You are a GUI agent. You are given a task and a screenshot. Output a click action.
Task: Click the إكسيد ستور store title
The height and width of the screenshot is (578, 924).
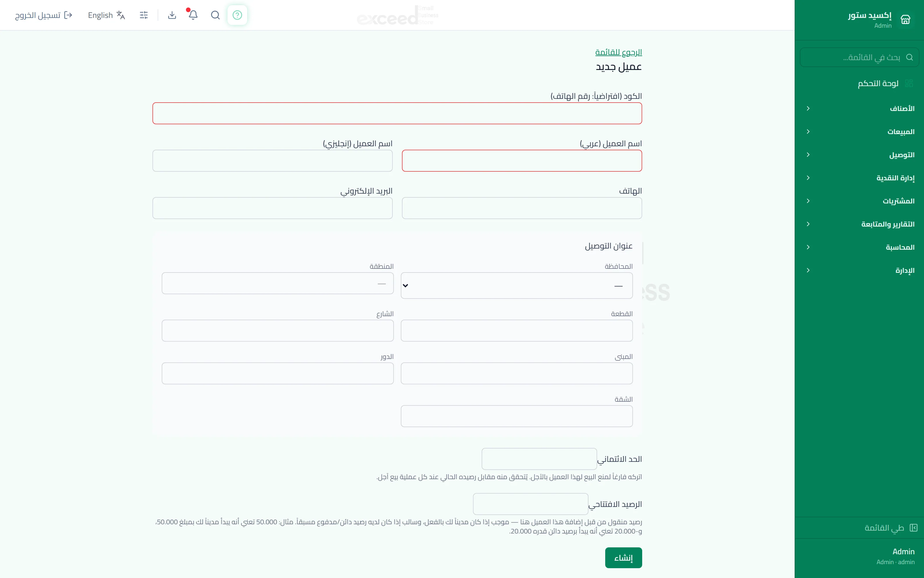click(x=870, y=15)
